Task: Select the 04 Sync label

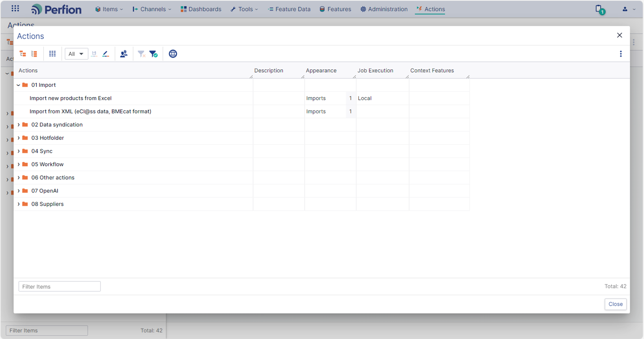Action: tap(42, 151)
